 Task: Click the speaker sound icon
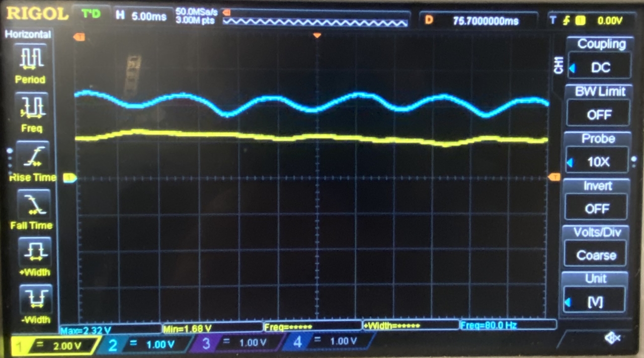612,338
